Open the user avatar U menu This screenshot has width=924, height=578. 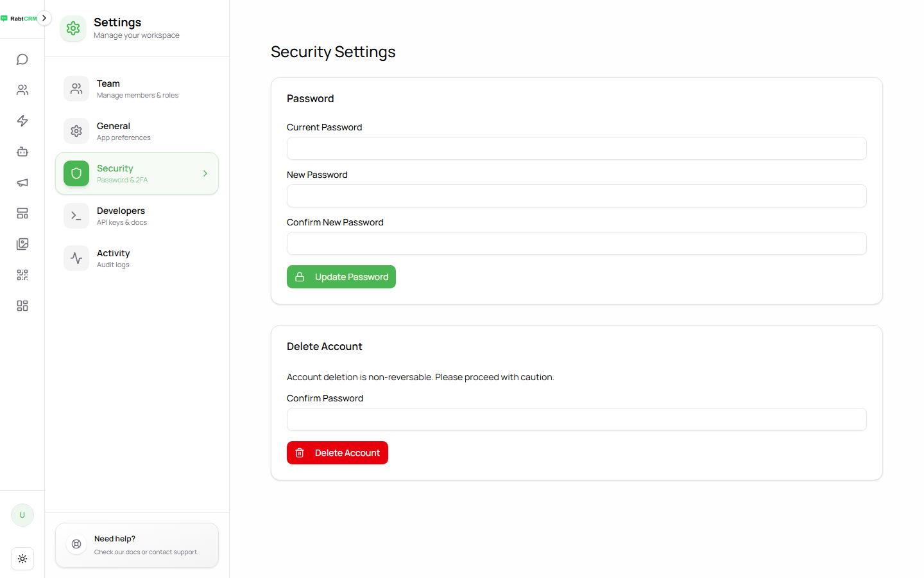(x=22, y=515)
